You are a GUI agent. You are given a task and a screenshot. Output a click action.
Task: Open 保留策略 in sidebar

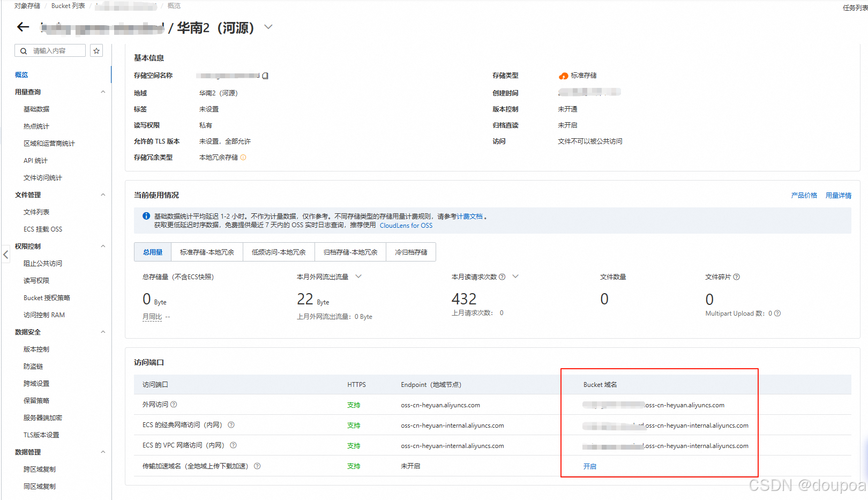point(36,401)
